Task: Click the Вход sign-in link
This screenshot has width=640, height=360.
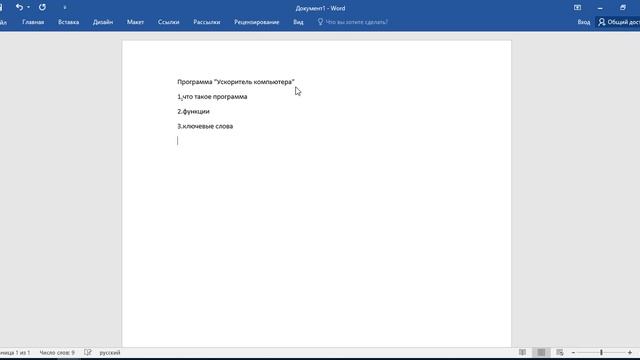Action: 584,22
